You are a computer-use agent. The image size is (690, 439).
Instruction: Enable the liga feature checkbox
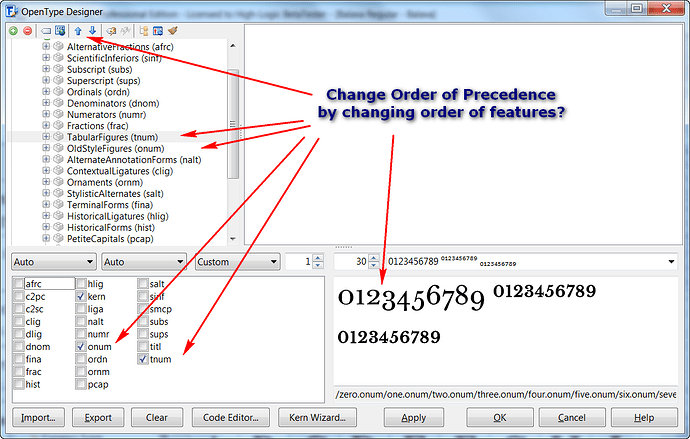click(x=81, y=309)
